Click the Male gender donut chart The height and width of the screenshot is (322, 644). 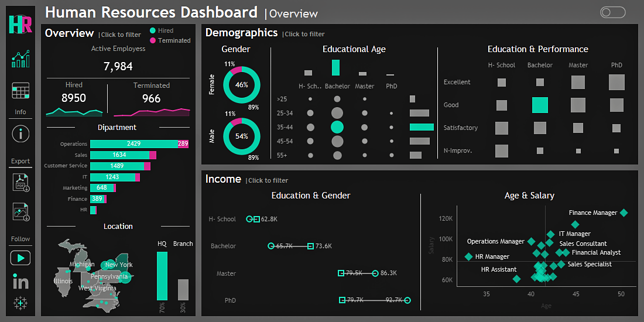(241, 136)
